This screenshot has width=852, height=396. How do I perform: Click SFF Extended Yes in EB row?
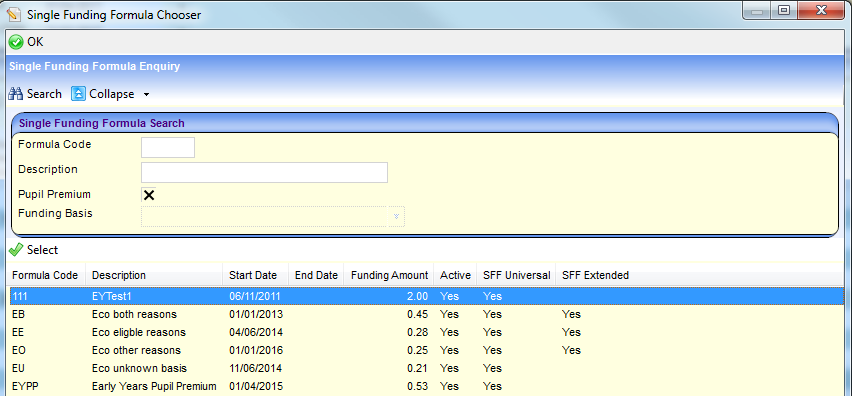tap(571, 315)
